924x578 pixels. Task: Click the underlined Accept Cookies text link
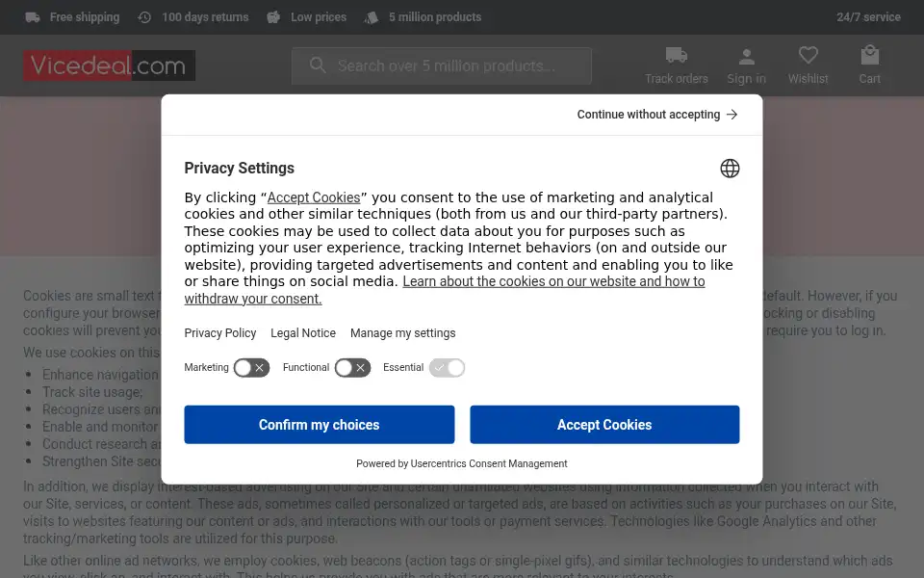pos(314,197)
